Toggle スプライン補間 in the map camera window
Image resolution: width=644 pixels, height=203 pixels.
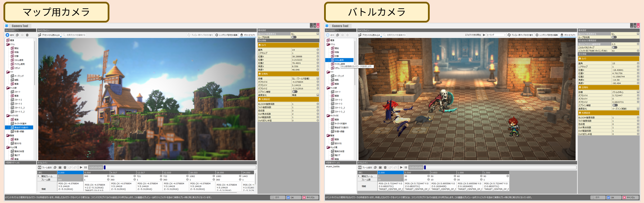(x=295, y=92)
